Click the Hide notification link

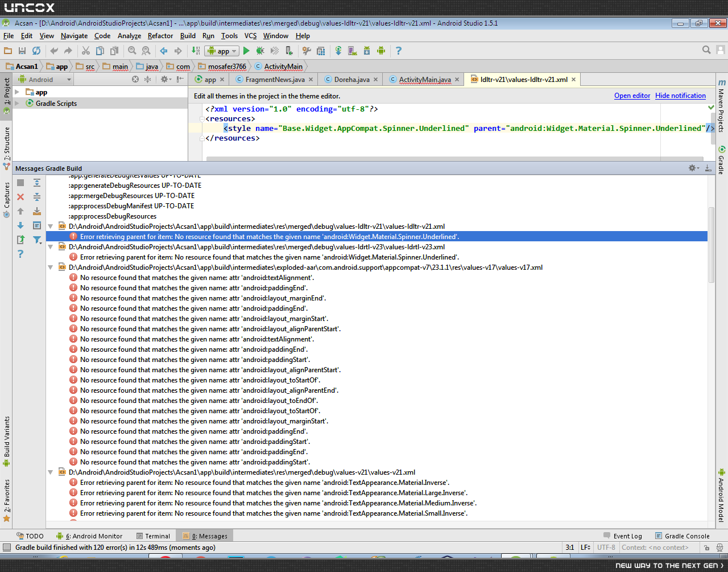coord(680,96)
